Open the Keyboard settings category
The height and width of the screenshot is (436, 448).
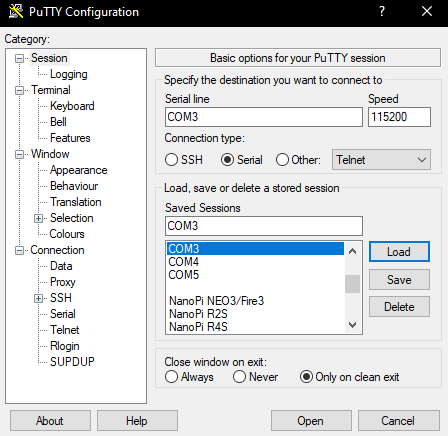(72, 106)
